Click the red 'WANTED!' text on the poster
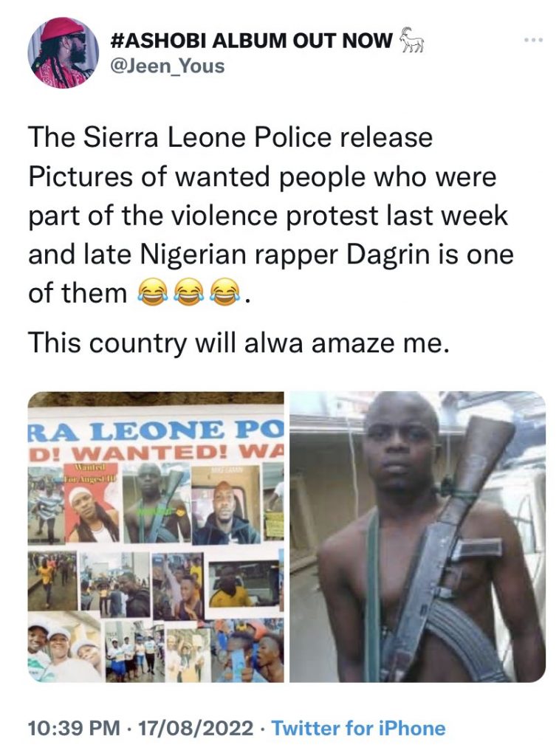This screenshot has width=559, height=756. pyautogui.click(x=155, y=453)
